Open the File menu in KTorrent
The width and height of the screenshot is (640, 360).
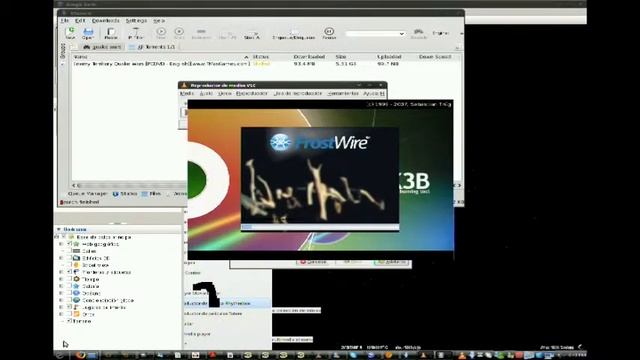[64, 20]
